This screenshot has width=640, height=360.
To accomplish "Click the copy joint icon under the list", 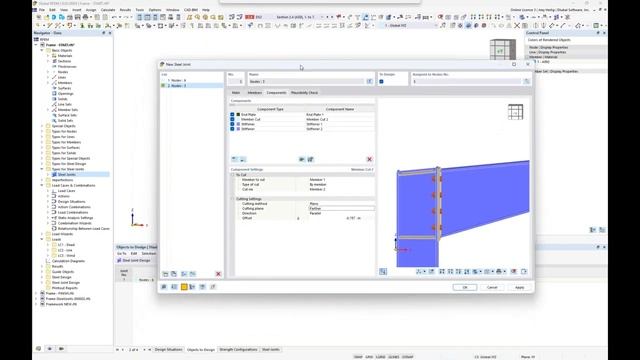I will pos(174,274).
